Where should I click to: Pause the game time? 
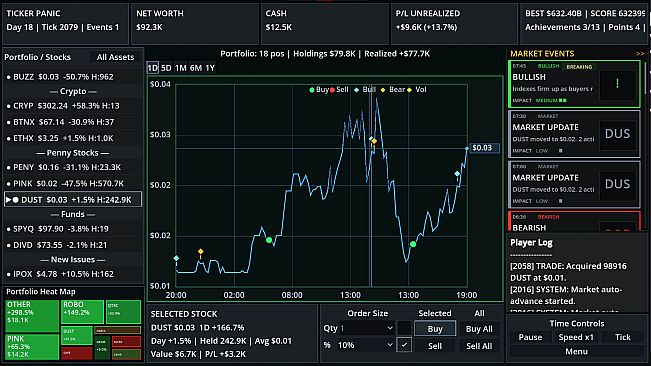pyautogui.click(x=530, y=337)
